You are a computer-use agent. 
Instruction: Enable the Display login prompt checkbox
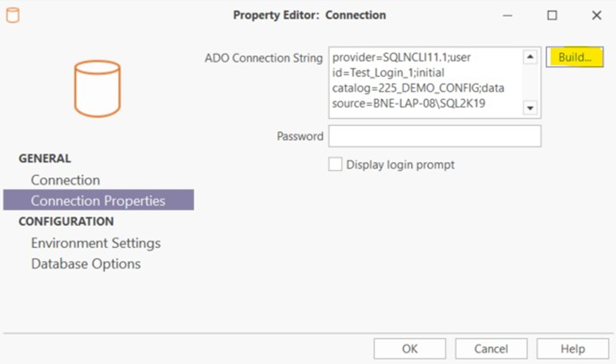coord(335,164)
